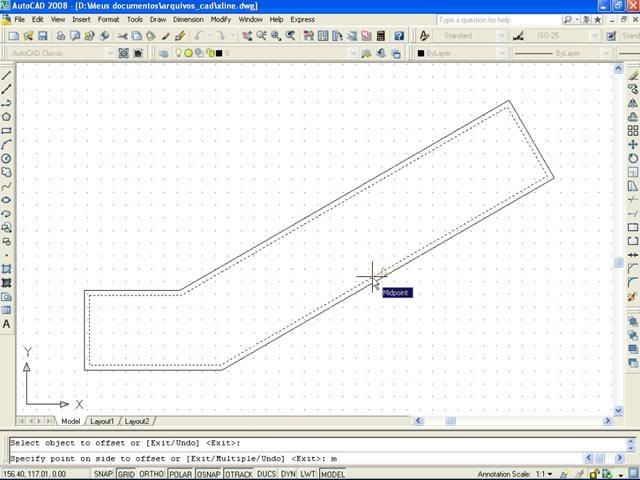640x480 pixels.
Task: Select the Erase modify tool
Action: click(x=633, y=75)
